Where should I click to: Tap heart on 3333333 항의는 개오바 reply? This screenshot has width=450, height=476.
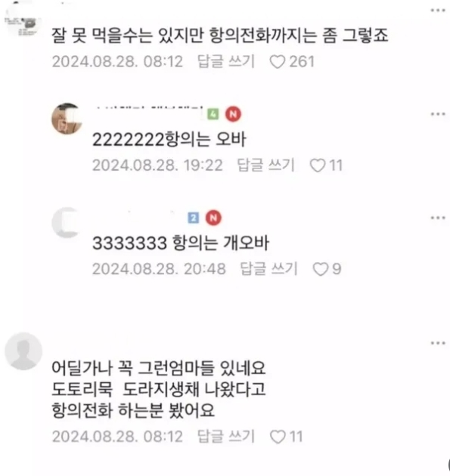pos(320,269)
